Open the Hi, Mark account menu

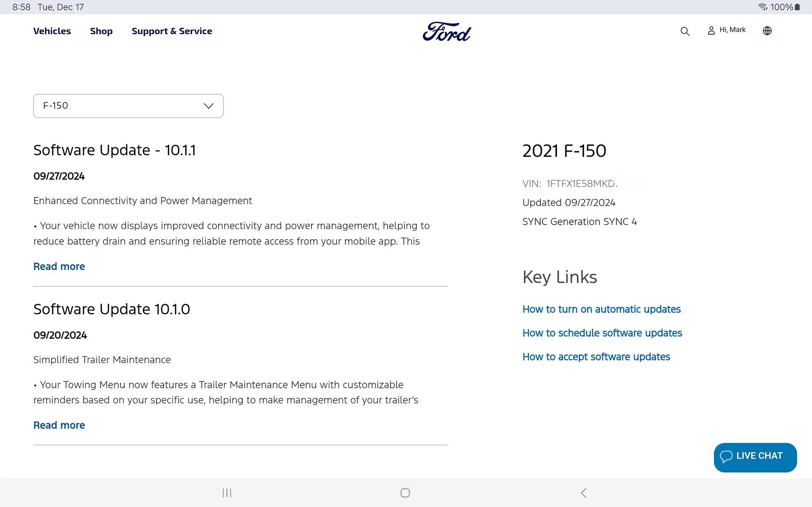point(727,30)
